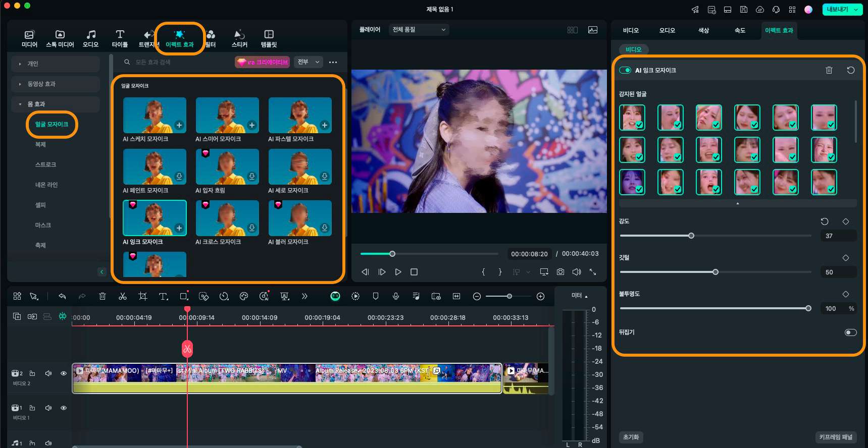Screen dimensions: 868x448
Task: Delete the AI 잉크 모자이크 effect
Action: click(x=829, y=70)
